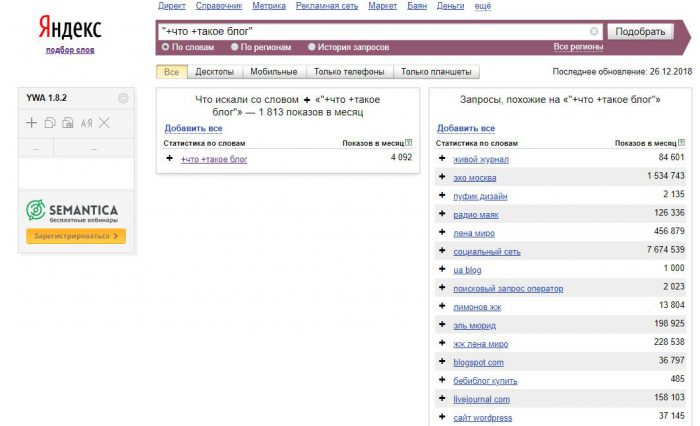Add 'ua blog' via plus icon
The height and width of the screenshot is (426, 700).
[442, 269]
